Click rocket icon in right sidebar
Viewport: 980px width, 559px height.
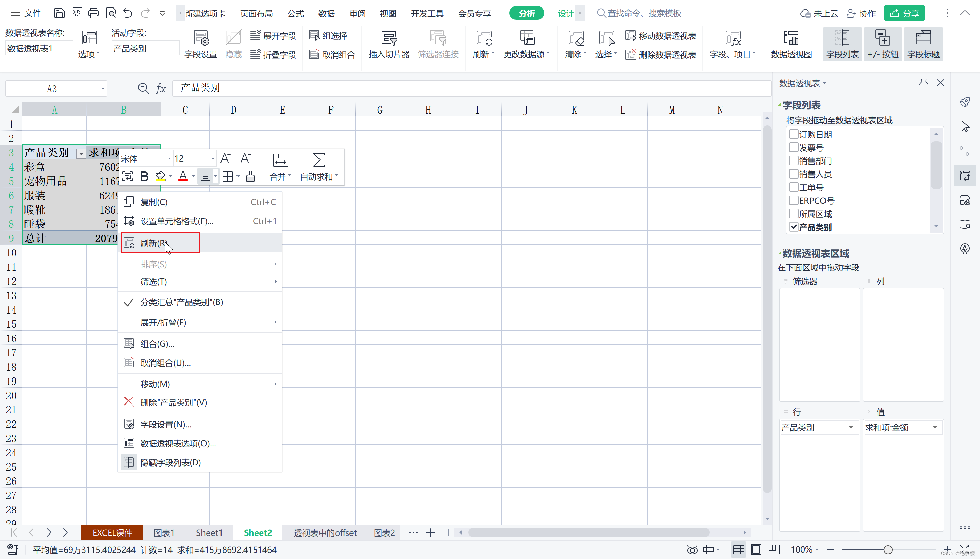965,102
